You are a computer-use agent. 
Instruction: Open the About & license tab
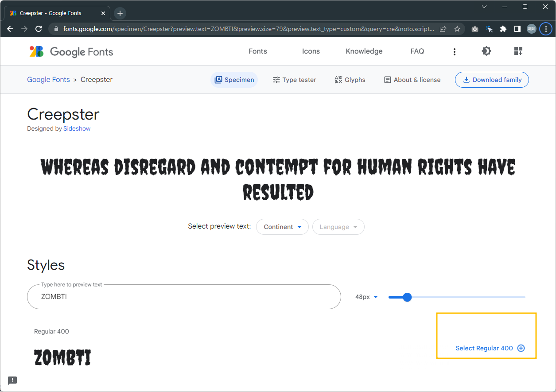pyautogui.click(x=412, y=80)
